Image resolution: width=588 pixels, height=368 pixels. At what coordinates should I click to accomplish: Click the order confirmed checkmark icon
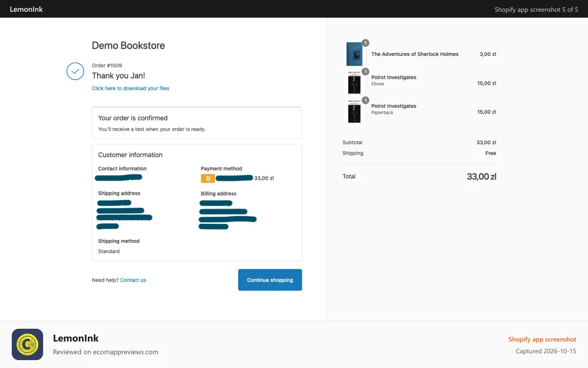coord(75,71)
